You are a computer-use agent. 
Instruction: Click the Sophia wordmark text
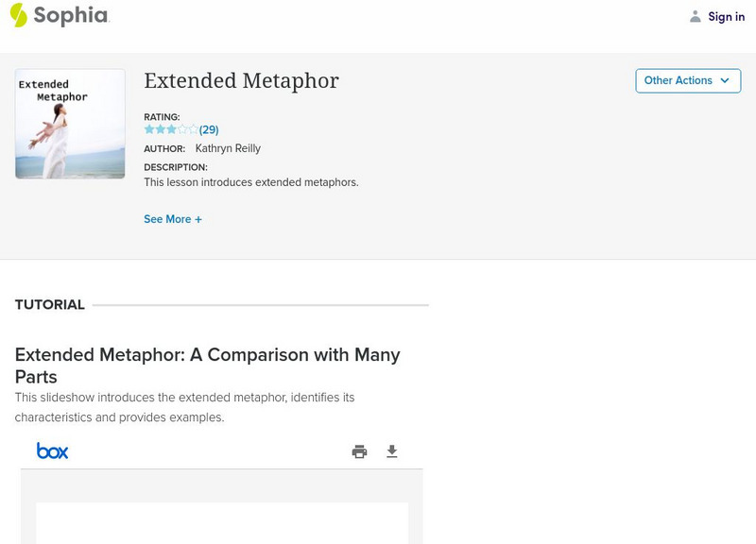pyautogui.click(x=71, y=15)
